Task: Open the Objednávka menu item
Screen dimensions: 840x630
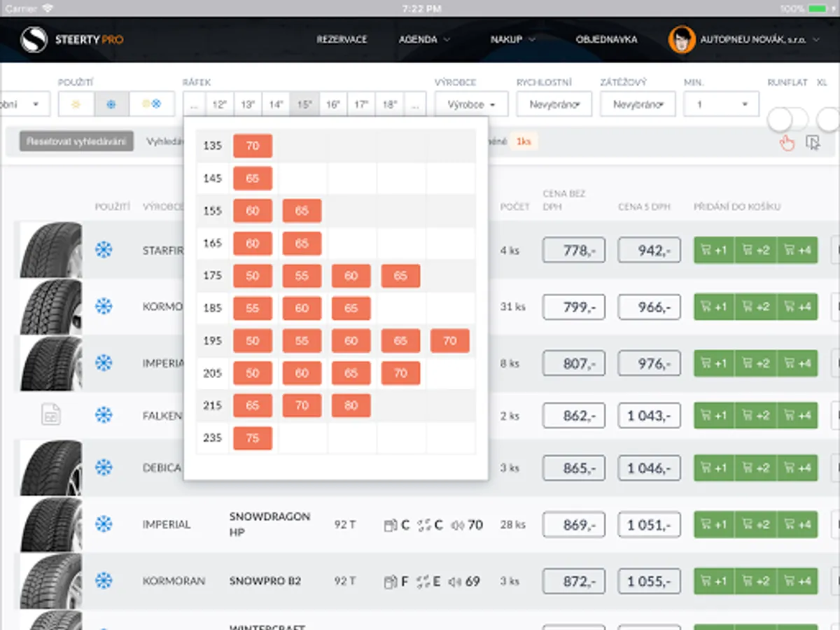Action: point(606,40)
